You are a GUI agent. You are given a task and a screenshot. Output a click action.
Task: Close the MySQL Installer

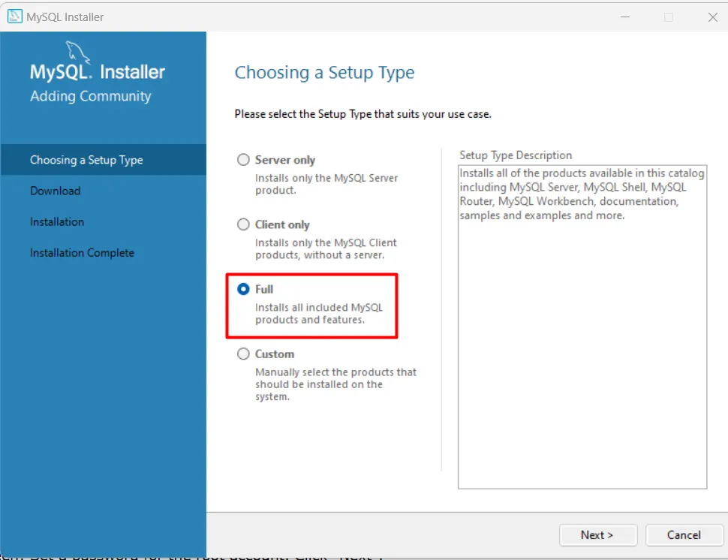coord(711,17)
